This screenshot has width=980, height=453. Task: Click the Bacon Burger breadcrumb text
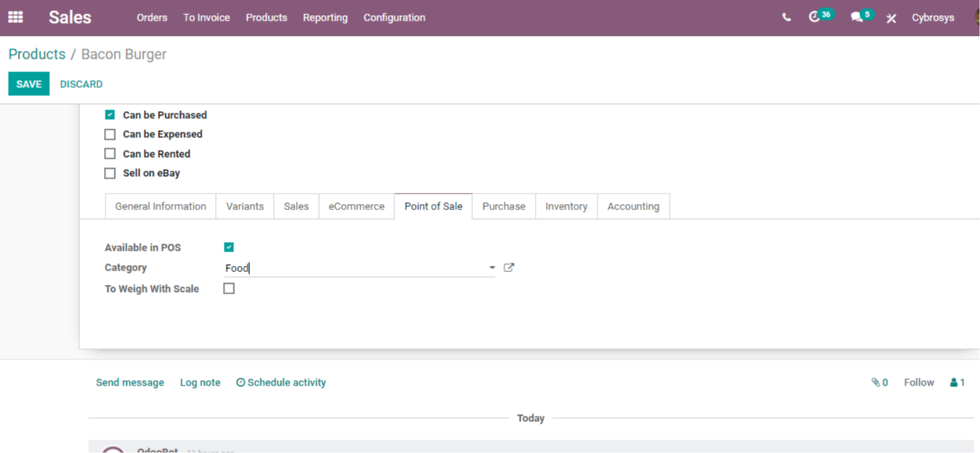click(x=124, y=54)
